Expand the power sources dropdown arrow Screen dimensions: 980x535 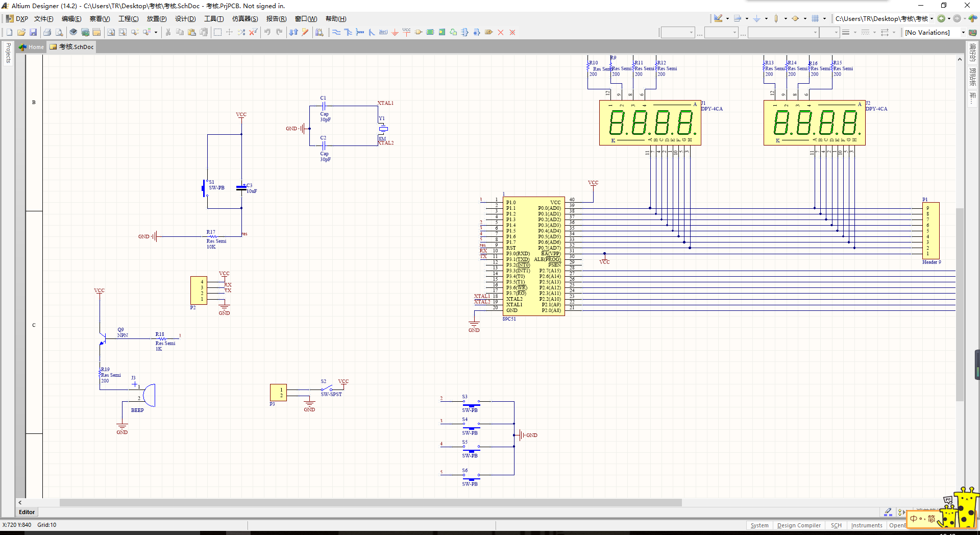(x=766, y=18)
